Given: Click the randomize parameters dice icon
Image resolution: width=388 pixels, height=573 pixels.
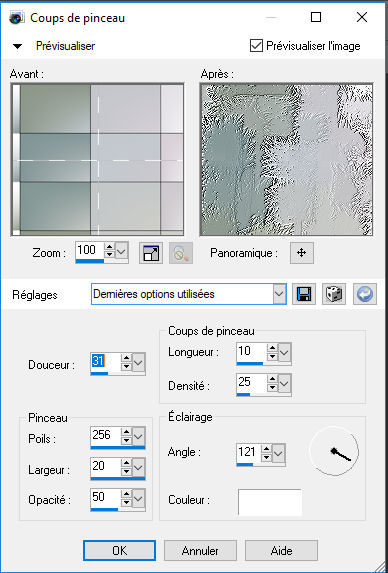Looking at the screenshot, I should [x=334, y=294].
